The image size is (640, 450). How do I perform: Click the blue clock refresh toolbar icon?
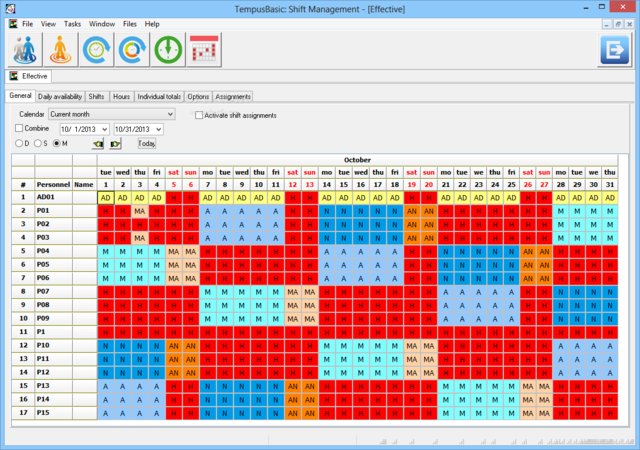(97, 50)
